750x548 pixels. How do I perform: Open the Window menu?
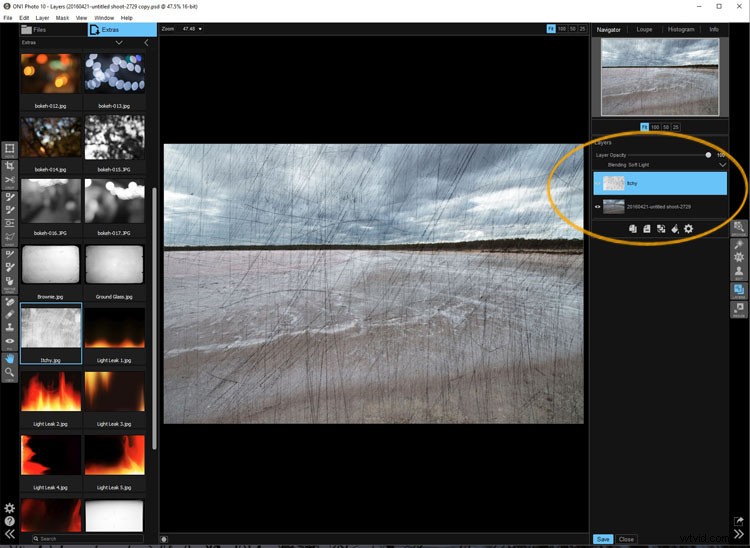[x=104, y=18]
